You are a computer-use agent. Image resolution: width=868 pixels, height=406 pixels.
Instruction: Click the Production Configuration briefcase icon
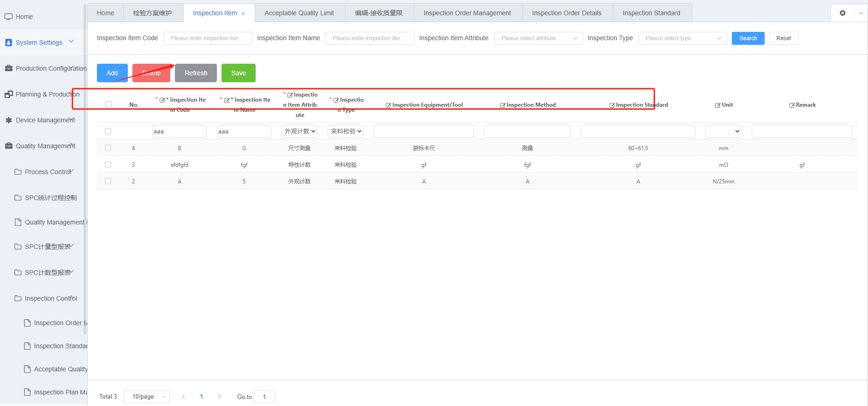click(8, 68)
